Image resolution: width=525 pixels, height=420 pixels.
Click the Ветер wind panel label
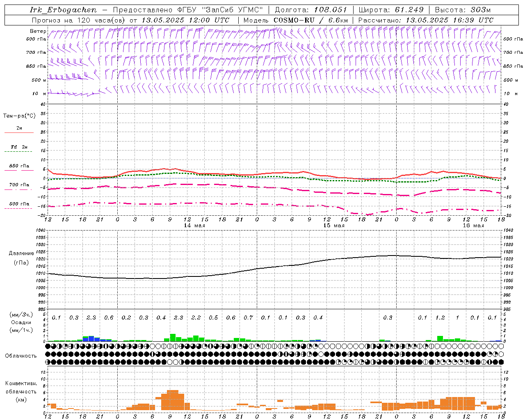38,31
